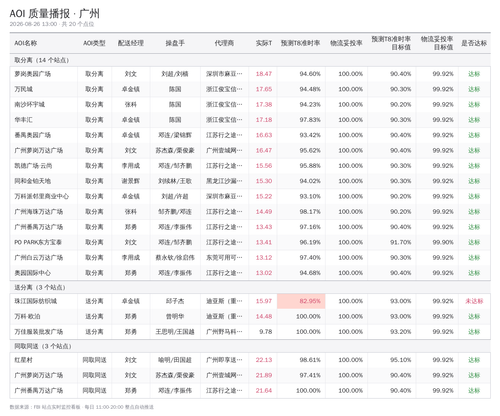Click the 预测T8准时率目标值 column header
Viewport: 500px width, 416px height.
pyautogui.click(x=391, y=43)
